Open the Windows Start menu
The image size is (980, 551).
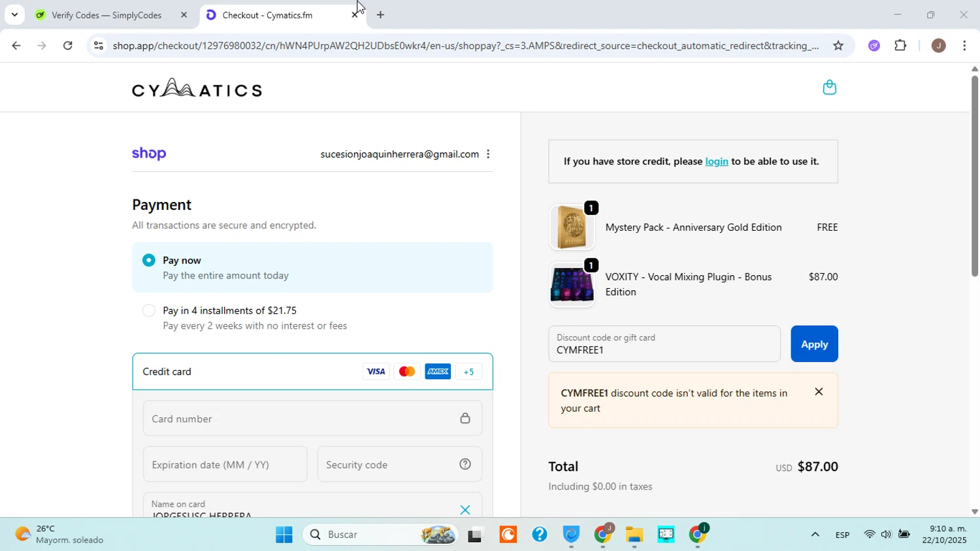pyautogui.click(x=284, y=535)
